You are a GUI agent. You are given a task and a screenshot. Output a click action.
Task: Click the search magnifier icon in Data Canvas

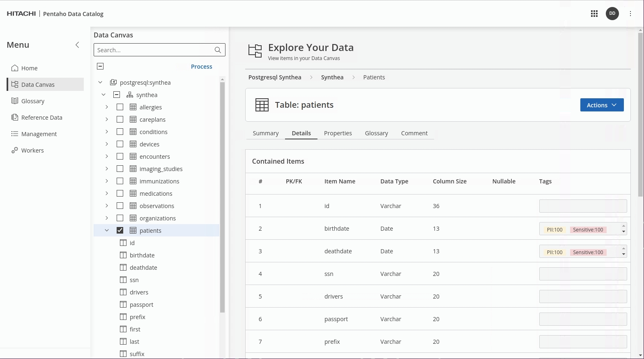218,50
